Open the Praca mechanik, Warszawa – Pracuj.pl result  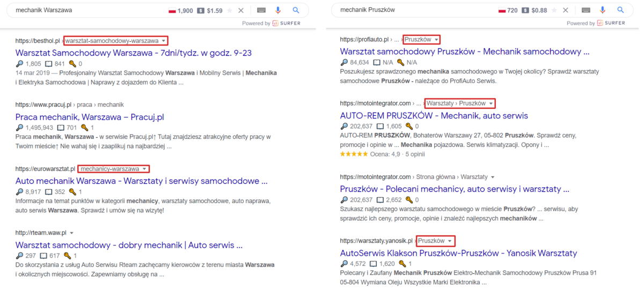click(90, 117)
